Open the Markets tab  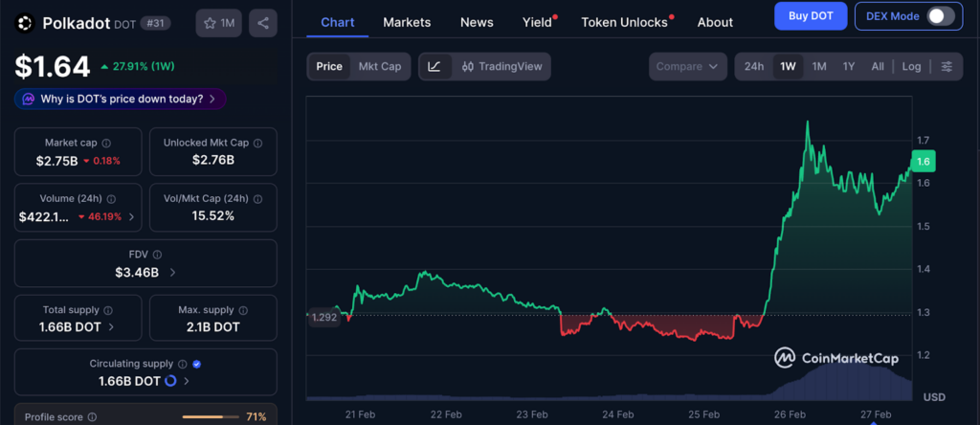407,22
